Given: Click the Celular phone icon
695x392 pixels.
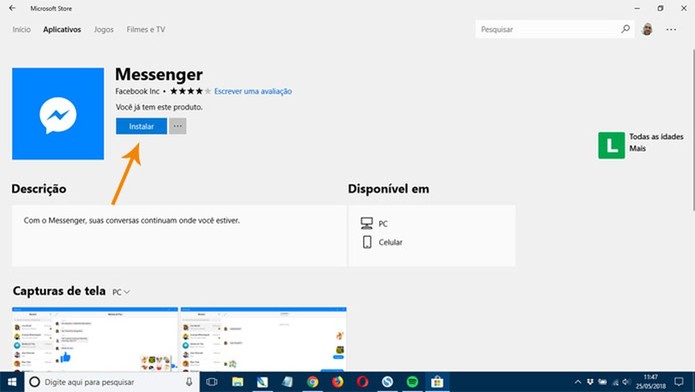Looking at the screenshot, I should pos(367,242).
